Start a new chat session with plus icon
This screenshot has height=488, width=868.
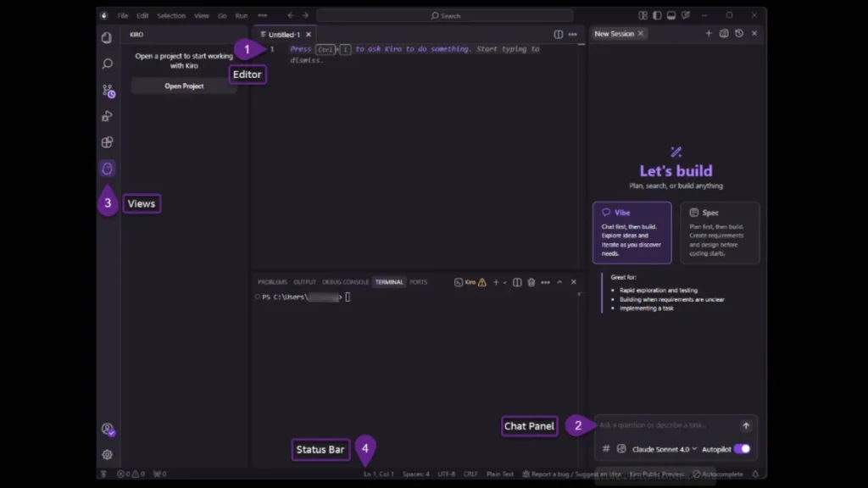[x=709, y=33]
